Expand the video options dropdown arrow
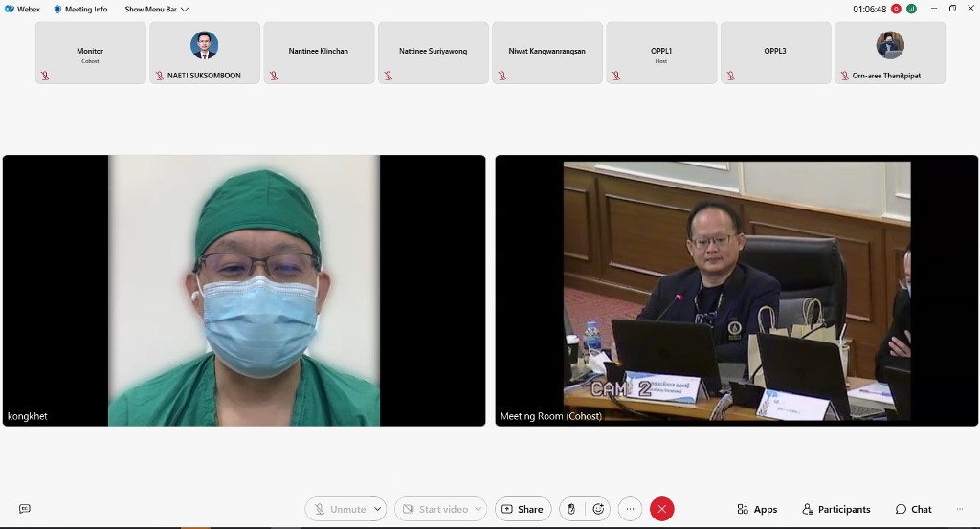 point(478,509)
